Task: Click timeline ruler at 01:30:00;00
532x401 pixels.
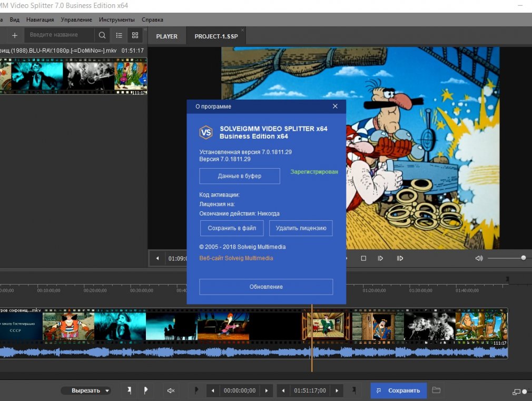Action: tap(421, 291)
